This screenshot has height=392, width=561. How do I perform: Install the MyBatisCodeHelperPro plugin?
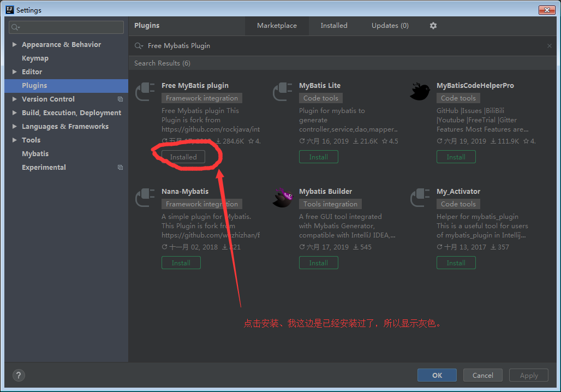click(456, 157)
